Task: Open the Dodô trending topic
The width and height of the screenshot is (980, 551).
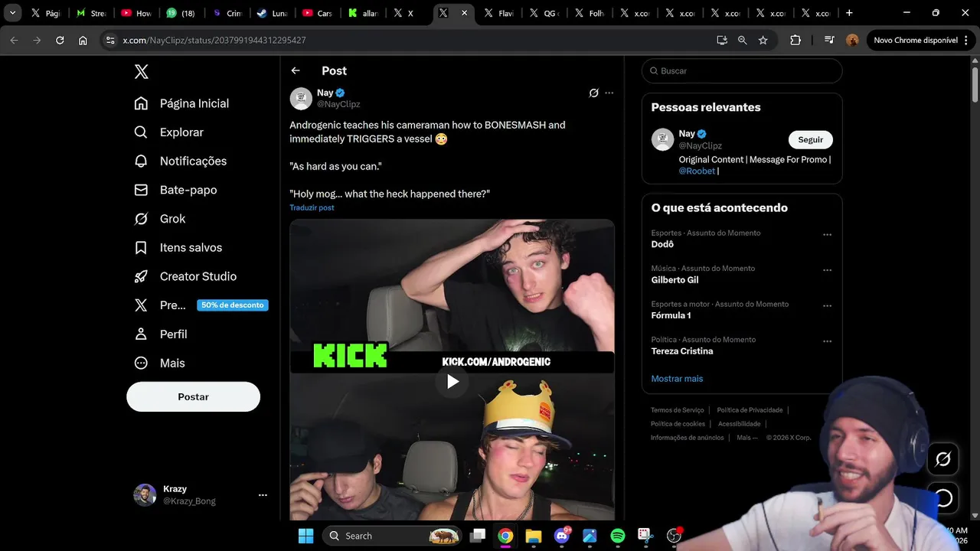Action: click(x=662, y=244)
